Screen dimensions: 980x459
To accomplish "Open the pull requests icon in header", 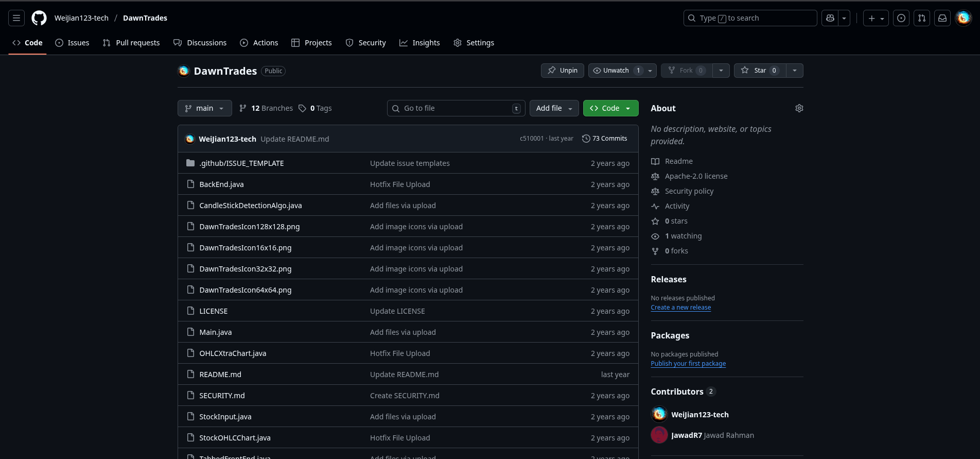I will tap(922, 18).
